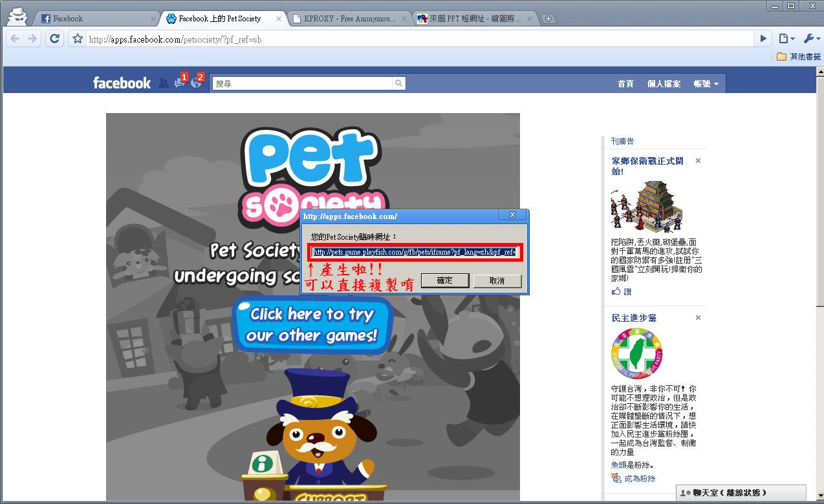Focus the Facebook 搜尋 search field
This screenshot has width=824, height=504.
pyautogui.click(x=302, y=83)
